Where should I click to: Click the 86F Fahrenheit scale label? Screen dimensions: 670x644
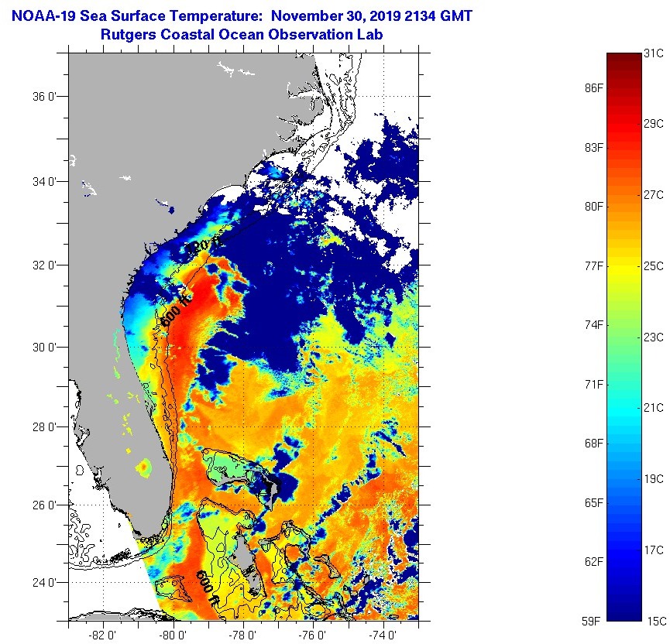(594, 88)
